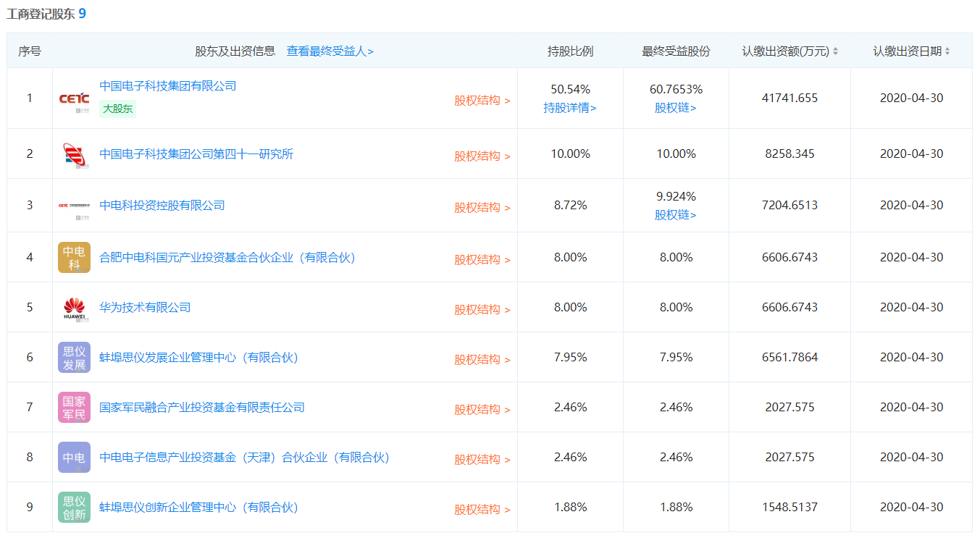Click the 工商登记股东 section title
Viewport: 980px width, 538px height.
pyautogui.click(x=41, y=13)
